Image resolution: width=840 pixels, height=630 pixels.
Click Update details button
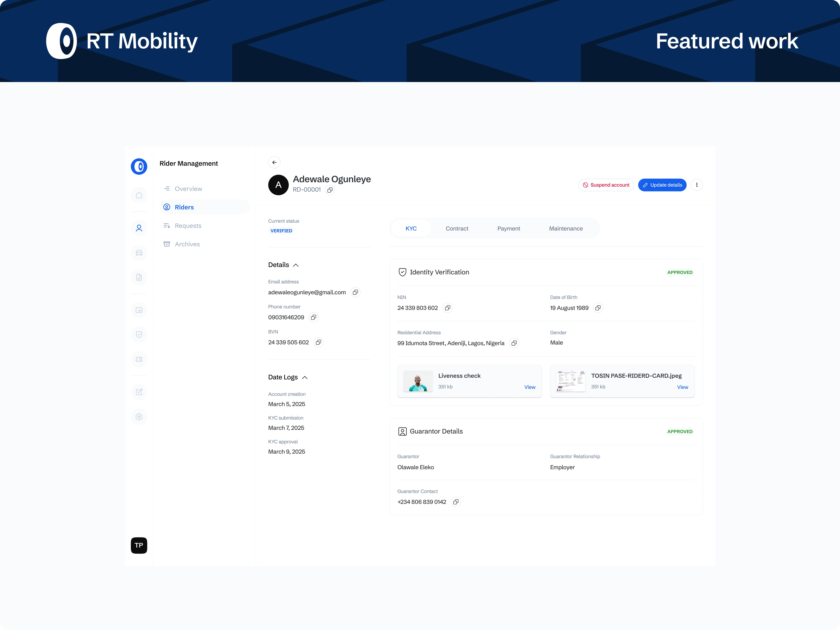pyautogui.click(x=662, y=185)
